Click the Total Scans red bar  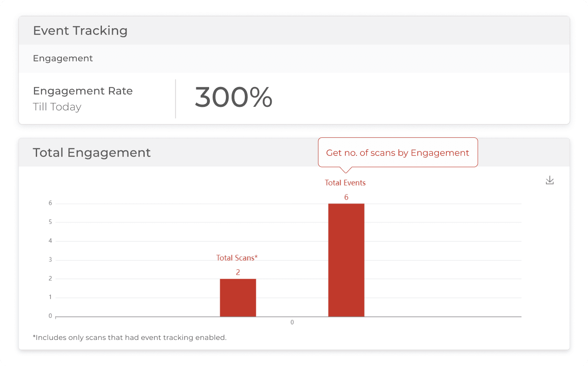point(238,297)
